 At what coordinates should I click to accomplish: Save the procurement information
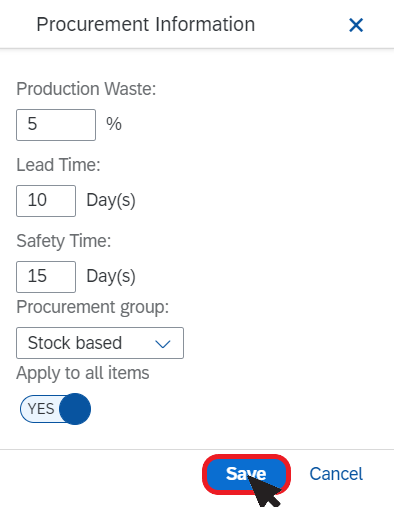point(246,474)
